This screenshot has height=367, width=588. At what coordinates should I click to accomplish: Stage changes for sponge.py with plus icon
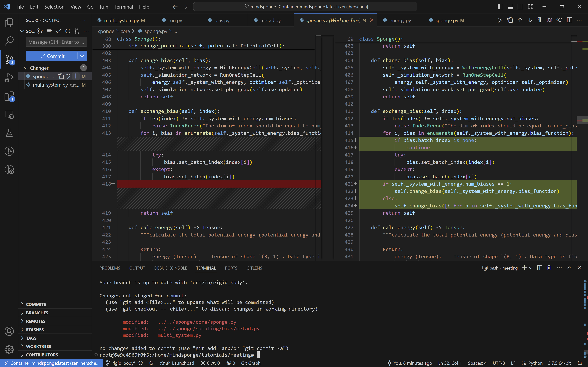coord(76,76)
